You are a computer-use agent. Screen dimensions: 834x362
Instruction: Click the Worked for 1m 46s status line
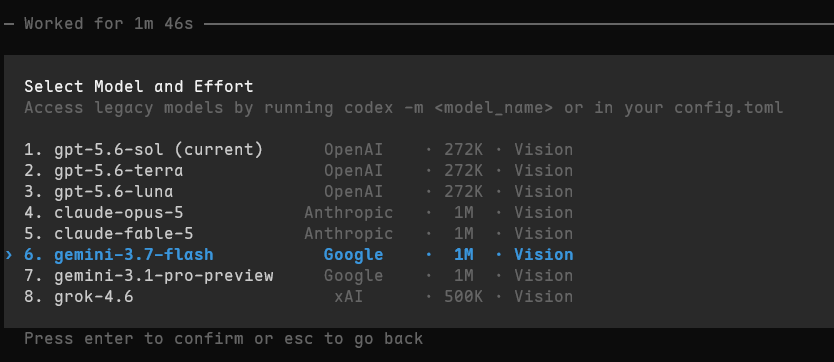[109, 24]
